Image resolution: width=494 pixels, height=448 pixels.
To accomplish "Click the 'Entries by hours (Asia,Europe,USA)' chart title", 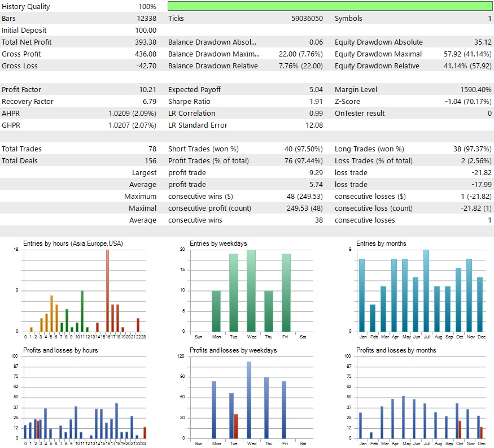I will click(x=73, y=243).
